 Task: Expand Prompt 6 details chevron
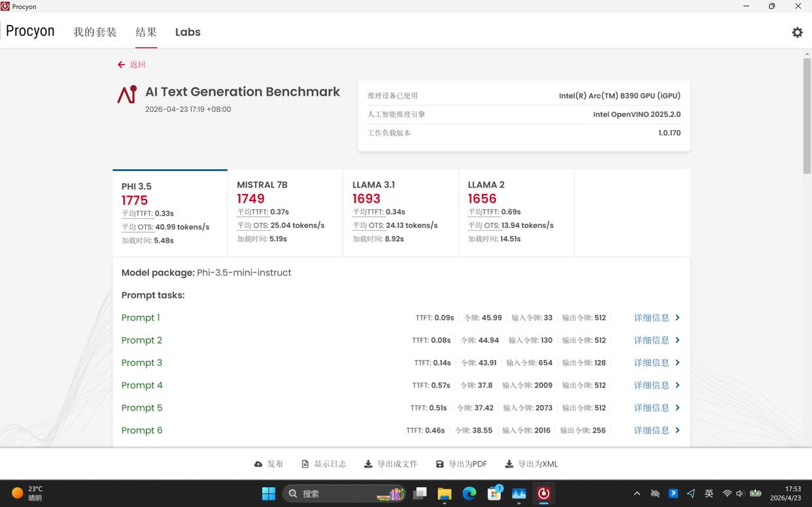(x=677, y=431)
